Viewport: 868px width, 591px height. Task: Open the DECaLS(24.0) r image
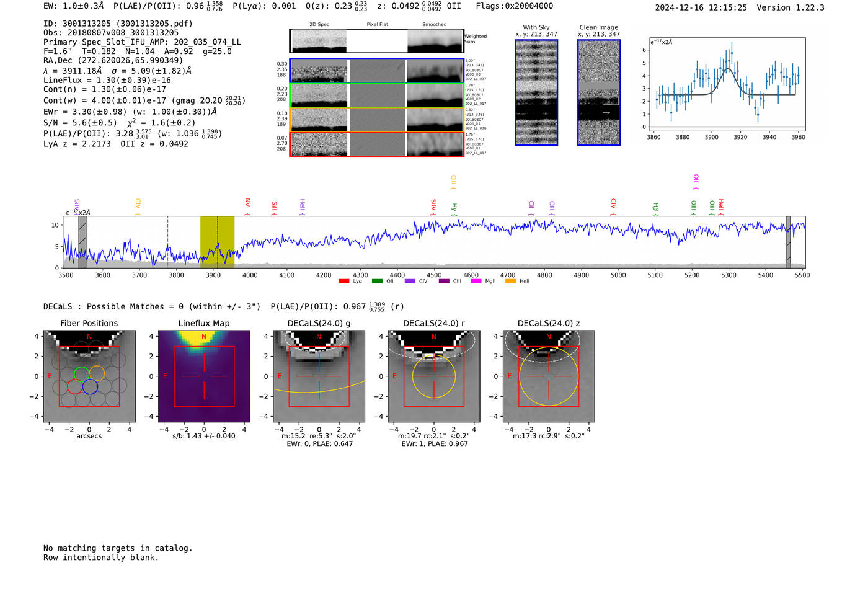(x=433, y=376)
